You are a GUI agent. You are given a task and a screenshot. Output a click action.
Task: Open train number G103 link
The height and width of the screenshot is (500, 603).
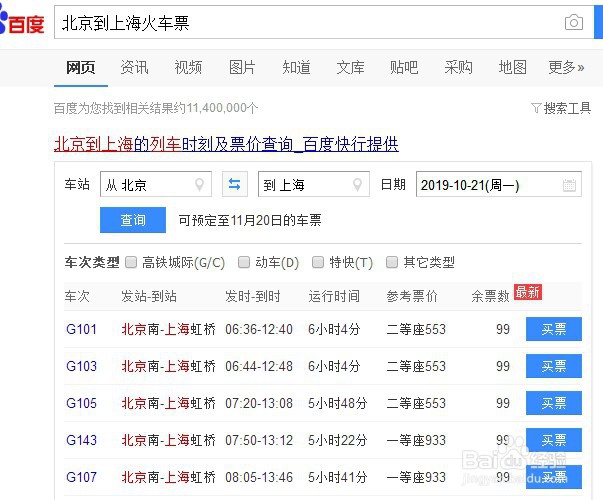(81, 367)
